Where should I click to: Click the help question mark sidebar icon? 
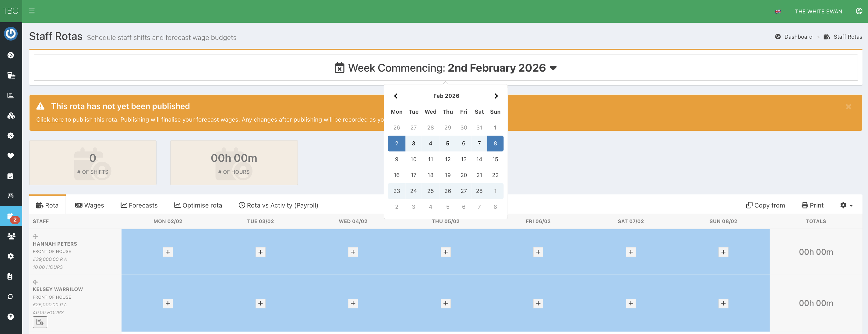[11, 316]
